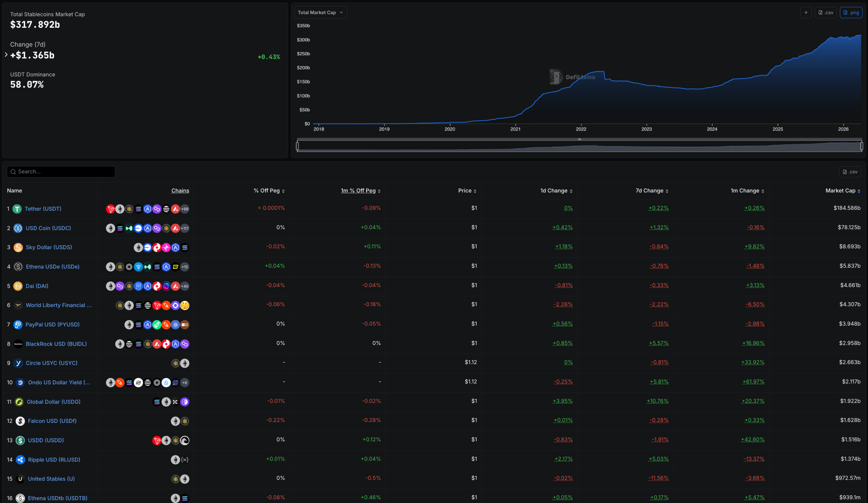Expand Tether's +99 additional chains badge
868x503 pixels.
point(185,209)
